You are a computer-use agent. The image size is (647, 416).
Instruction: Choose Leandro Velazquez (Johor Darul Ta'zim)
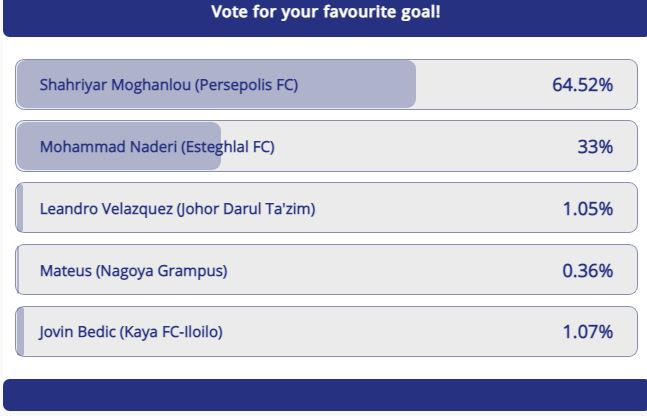tap(178, 209)
